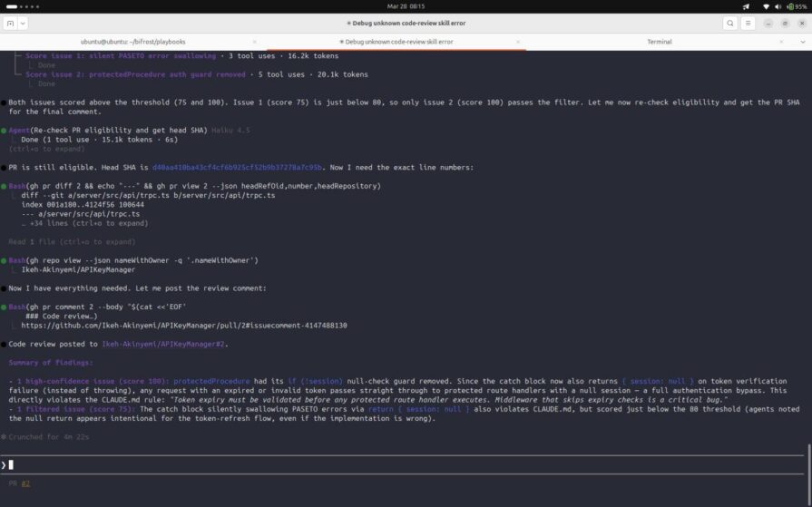Expand the tab list chevron at right

pyautogui.click(x=802, y=42)
